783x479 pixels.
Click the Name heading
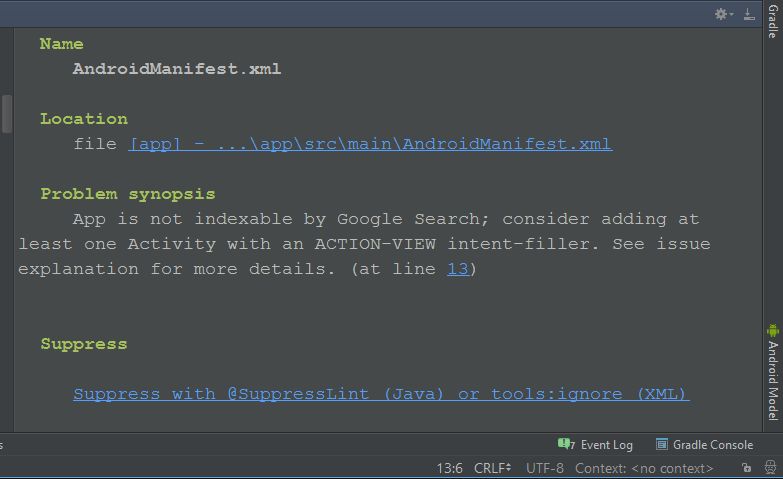pyautogui.click(x=61, y=43)
